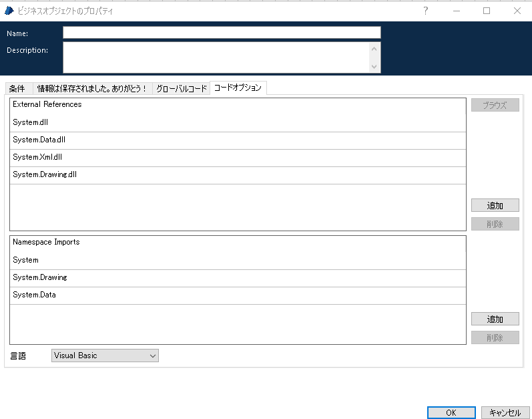This screenshot has height=419, width=532.
Task: Select the System.Data.dll reference row
Action: tap(238, 140)
